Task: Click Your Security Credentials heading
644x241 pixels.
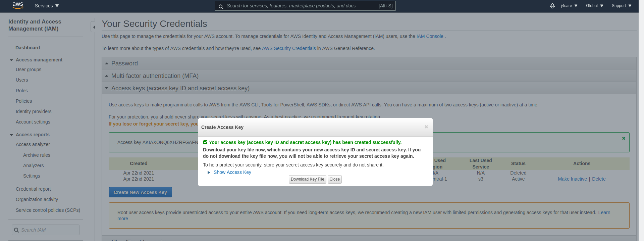Action: (154, 24)
